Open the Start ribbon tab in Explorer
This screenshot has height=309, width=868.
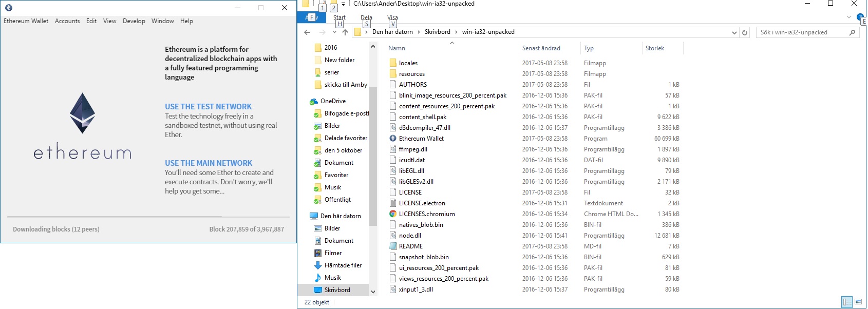tap(339, 17)
